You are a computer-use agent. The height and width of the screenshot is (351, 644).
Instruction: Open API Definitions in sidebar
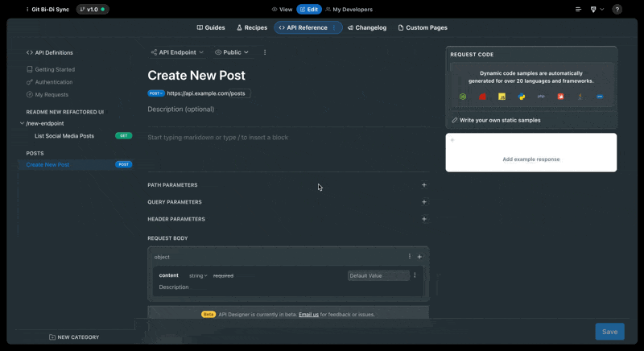pyautogui.click(x=50, y=52)
